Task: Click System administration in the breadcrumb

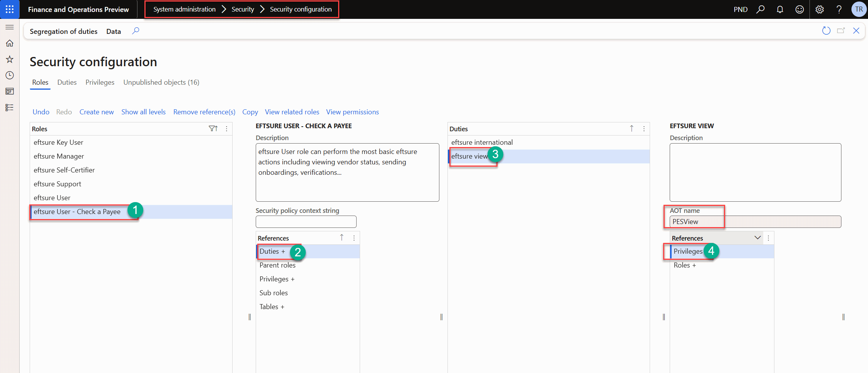Action: point(184,9)
